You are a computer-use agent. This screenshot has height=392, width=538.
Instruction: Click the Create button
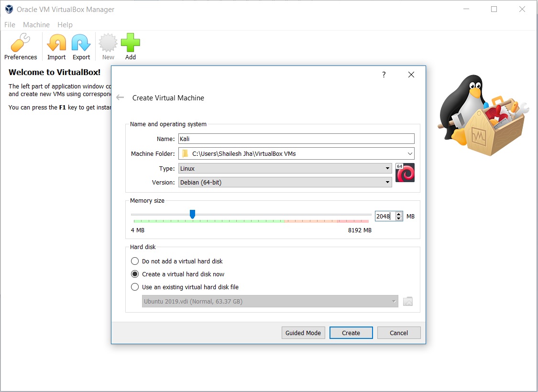[351, 333]
